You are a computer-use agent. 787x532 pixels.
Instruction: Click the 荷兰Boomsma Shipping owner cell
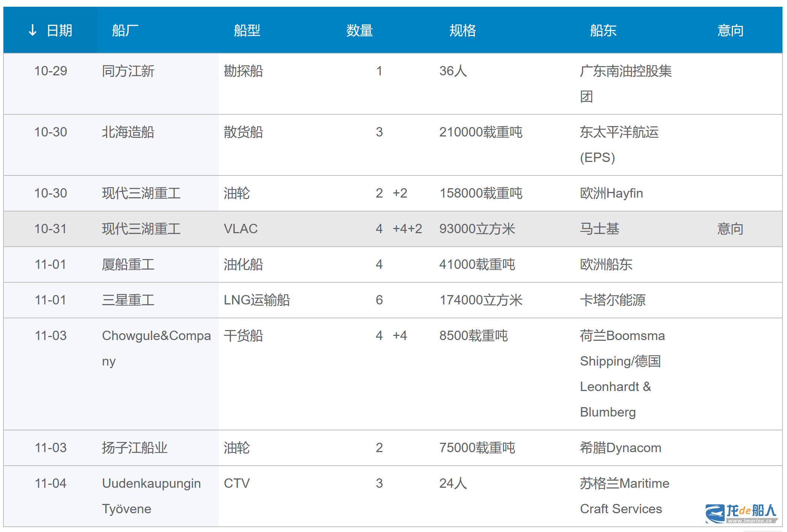click(622, 348)
